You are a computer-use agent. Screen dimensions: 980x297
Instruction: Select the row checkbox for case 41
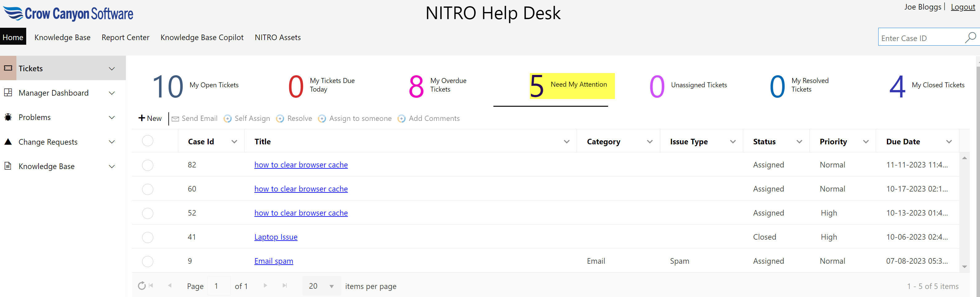[x=148, y=237]
